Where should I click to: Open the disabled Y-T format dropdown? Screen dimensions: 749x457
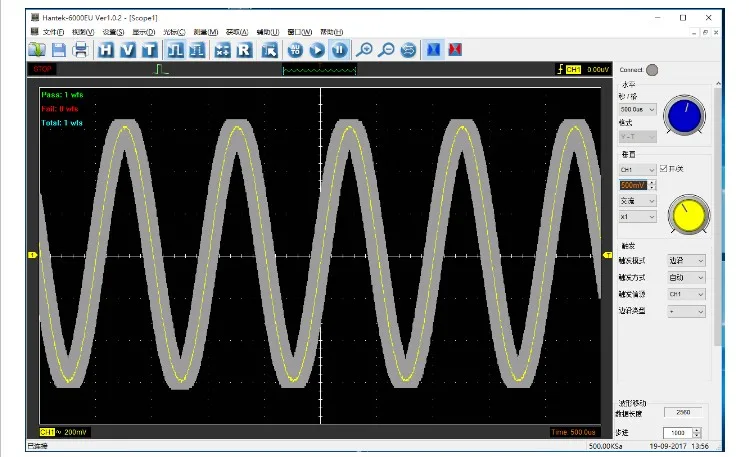point(637,137)
